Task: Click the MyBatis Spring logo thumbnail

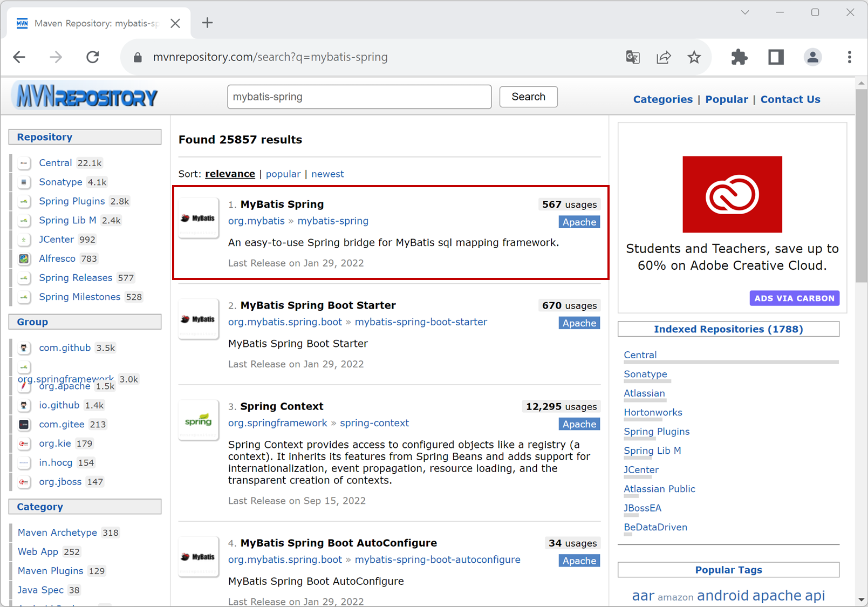Action: click(x=199, y=218)
